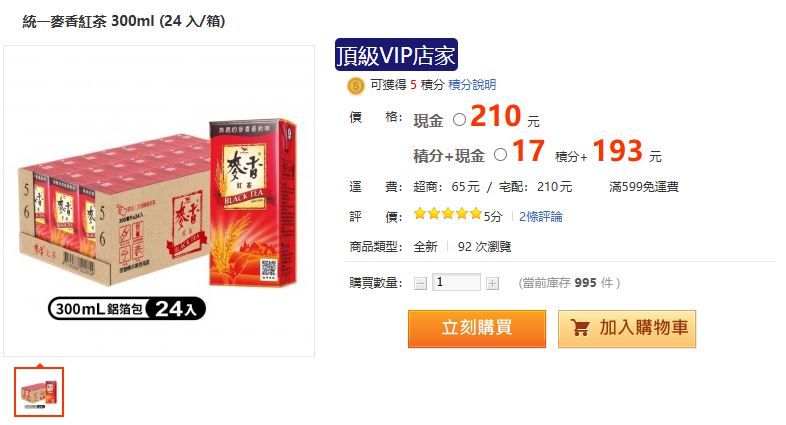Image resolution: width=786 pixels, height=425 pixels.
Task: Click the large 210 price figure
Action: coord(496,116)
